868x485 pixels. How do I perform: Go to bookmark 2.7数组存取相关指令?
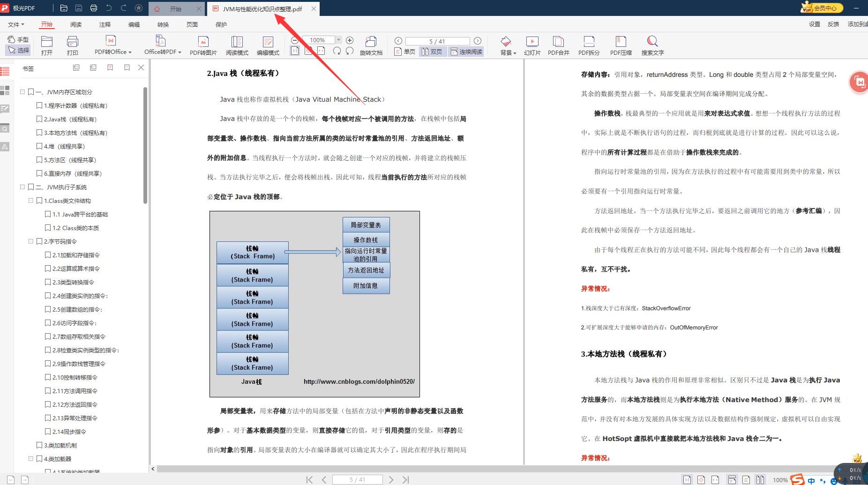click(x=79, y=337)
